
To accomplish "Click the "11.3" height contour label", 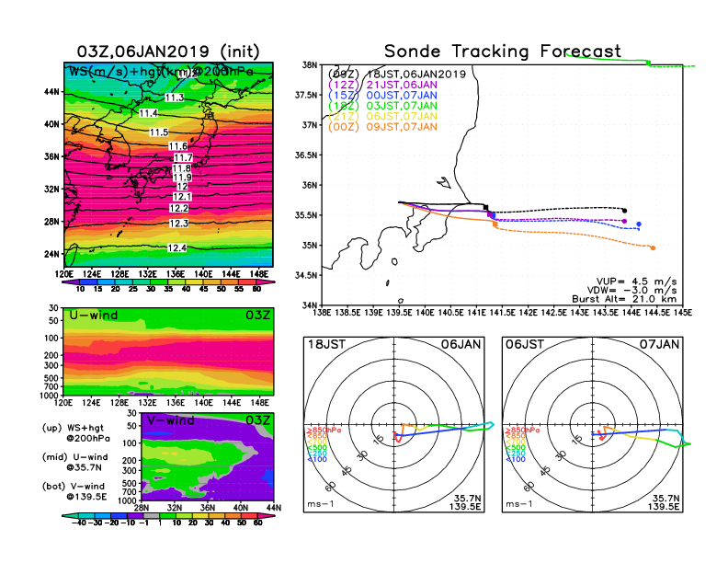I will [x=175, y=98].
